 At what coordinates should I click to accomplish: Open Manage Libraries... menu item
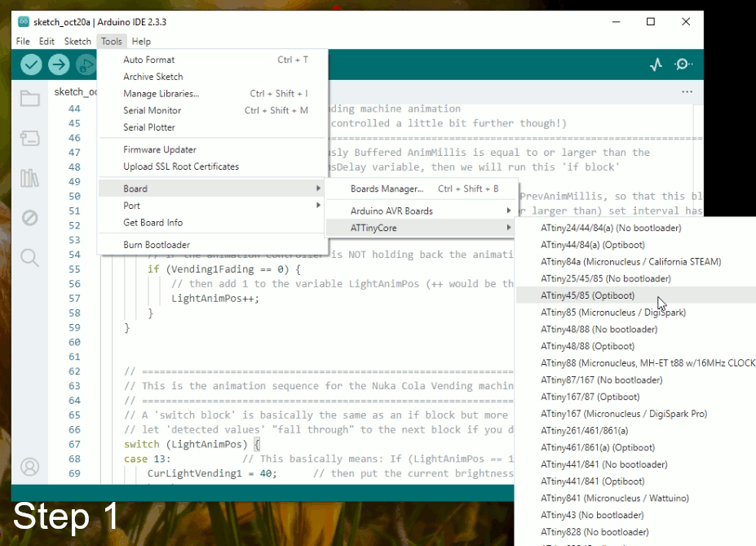[212, 94]
